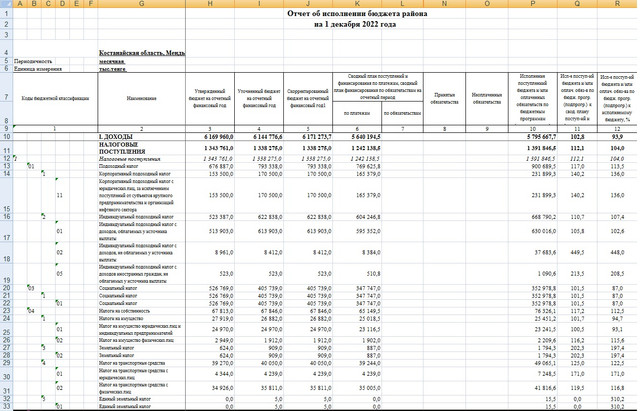Viewport: 640px width, 411px height.
Task: Click the code '11' cell in row 15
Action: (60, 195)
